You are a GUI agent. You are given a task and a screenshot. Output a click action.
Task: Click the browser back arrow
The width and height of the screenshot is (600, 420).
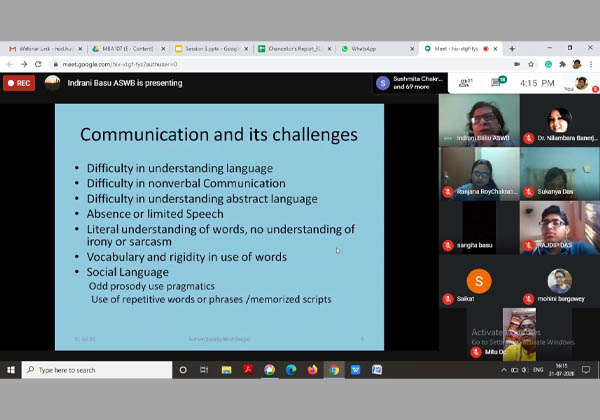point(10,64)
